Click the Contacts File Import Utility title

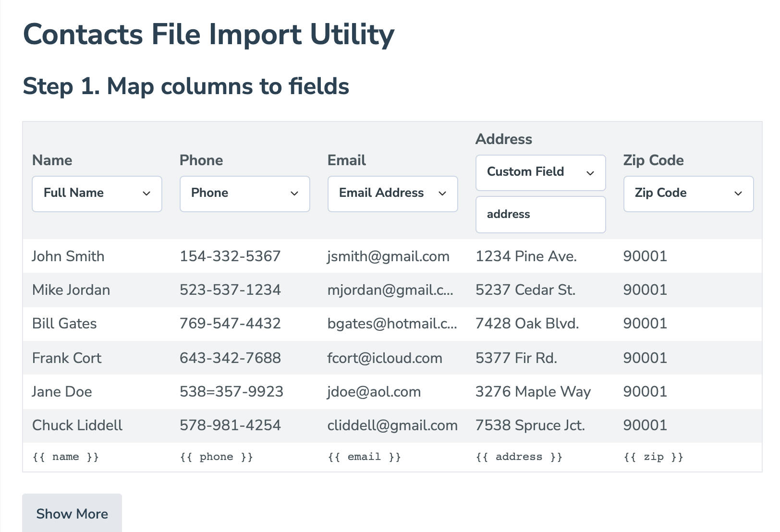(208, 34)
